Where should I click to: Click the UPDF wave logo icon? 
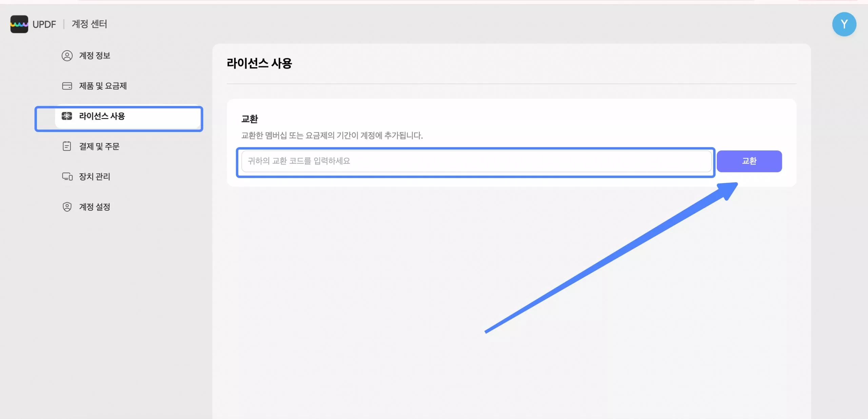tap(19, 24)
